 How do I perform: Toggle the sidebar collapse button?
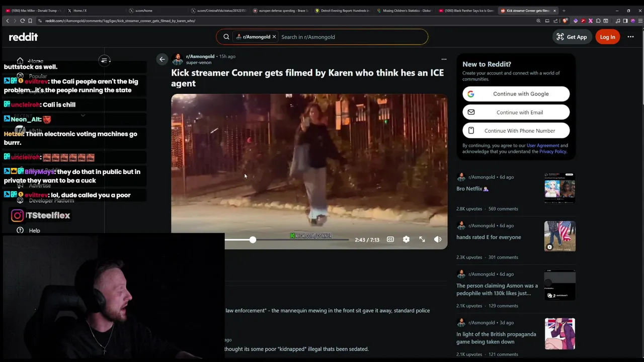point(104,60)
